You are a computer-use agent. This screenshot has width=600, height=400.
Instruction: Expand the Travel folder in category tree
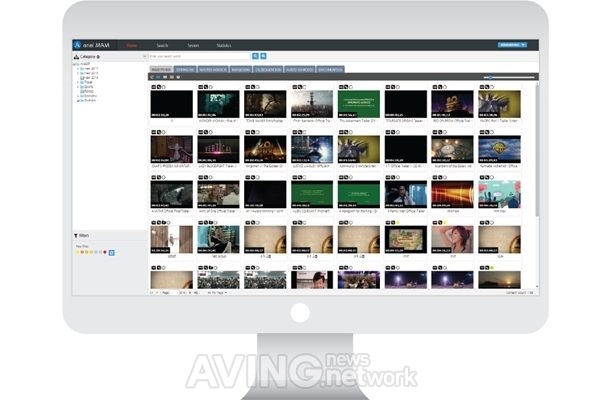coord(78,82)
